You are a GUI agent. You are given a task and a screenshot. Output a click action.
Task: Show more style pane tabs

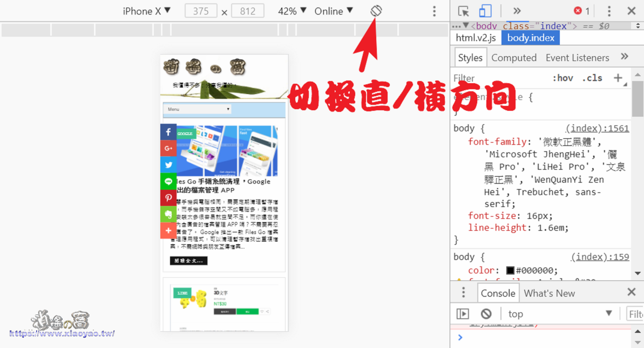(624, 57)
